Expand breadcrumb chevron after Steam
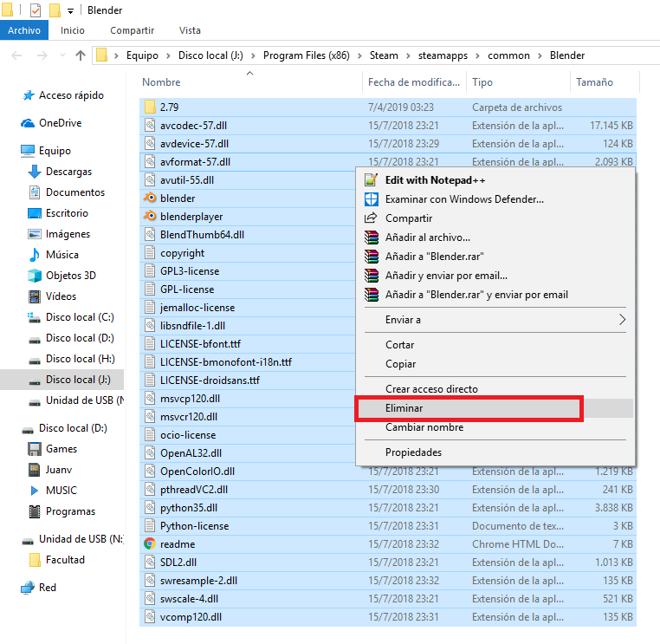This screenshot has height=644, width=660. (x=408, y=55)
